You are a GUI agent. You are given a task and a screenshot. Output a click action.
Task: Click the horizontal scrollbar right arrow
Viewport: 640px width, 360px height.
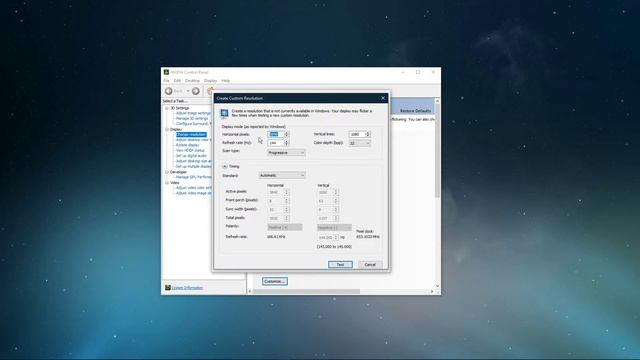(432, 291)
